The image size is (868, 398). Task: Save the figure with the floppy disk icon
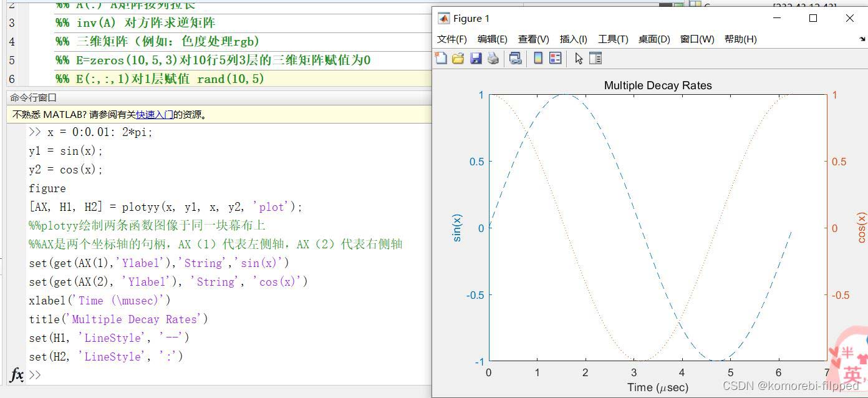pyautogui.click(x=476, y=59)
